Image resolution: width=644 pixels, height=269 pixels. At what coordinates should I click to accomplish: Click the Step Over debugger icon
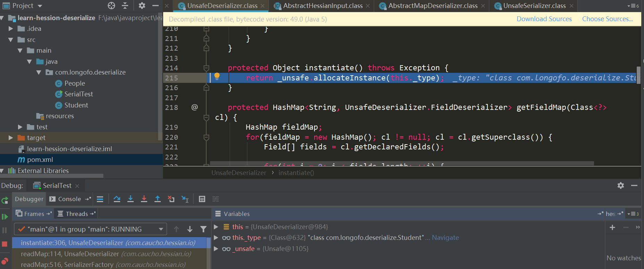click(117, 199)
